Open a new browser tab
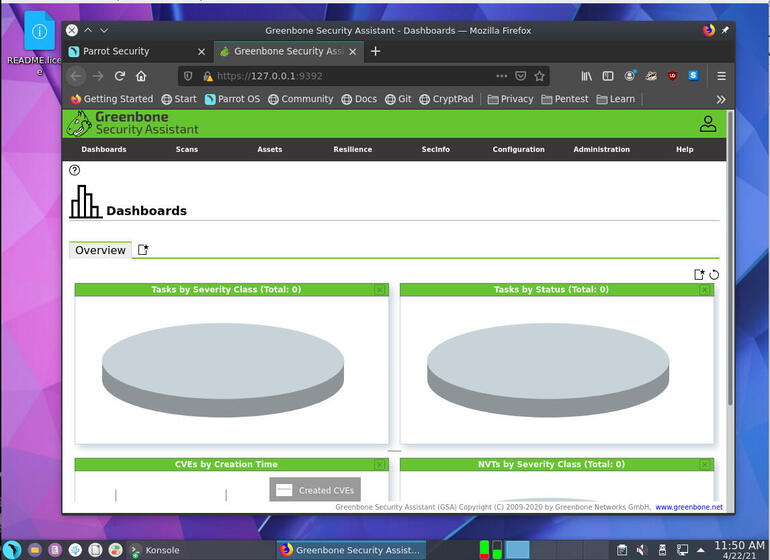 [376, 51]
